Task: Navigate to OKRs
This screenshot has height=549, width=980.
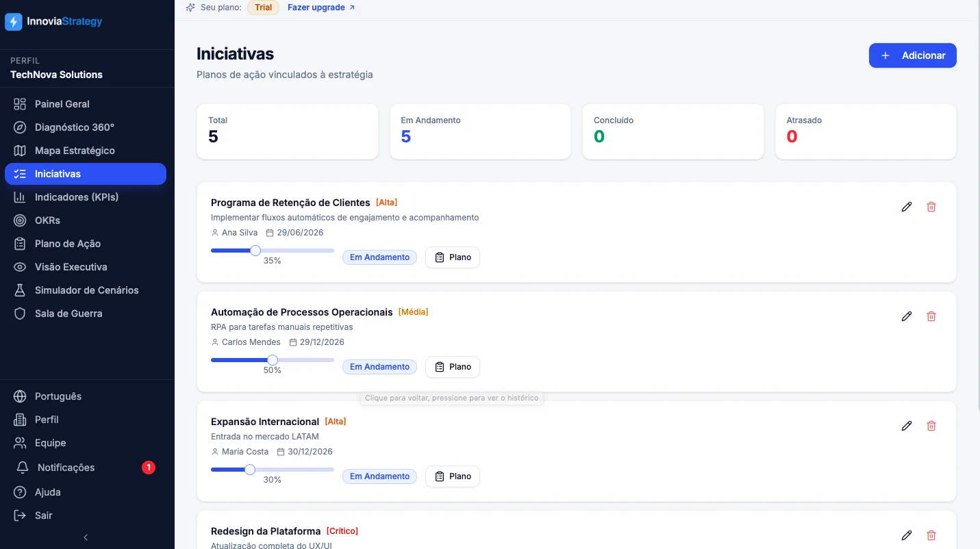Action: point(86,220)
